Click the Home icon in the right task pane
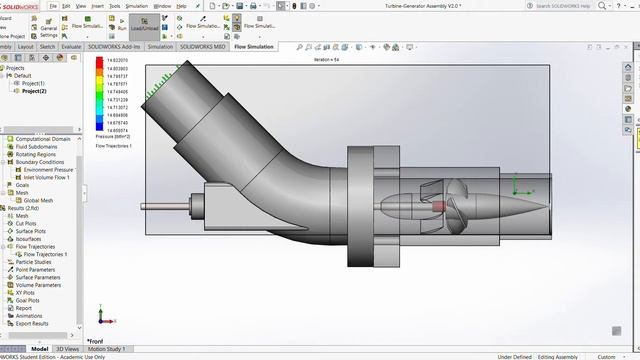 point(628,67)
